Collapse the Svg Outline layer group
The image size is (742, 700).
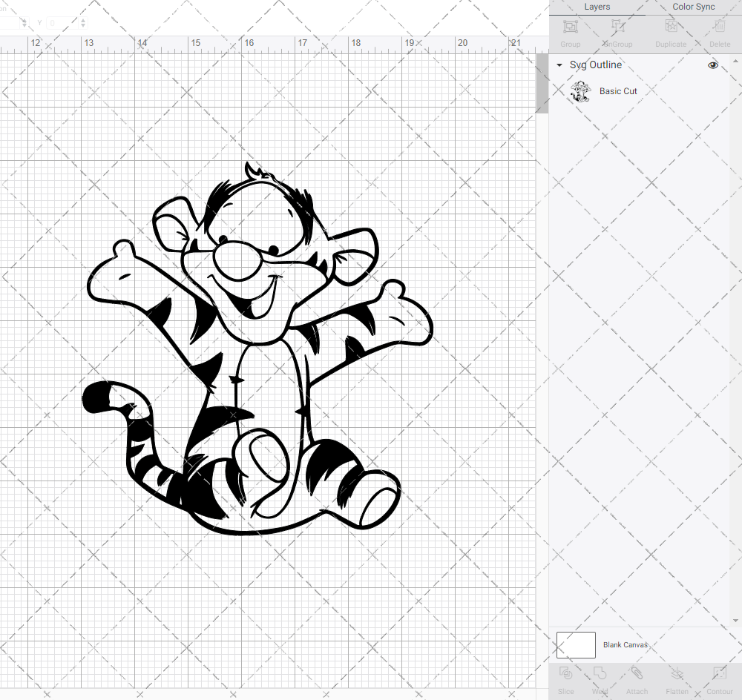[559, 65]
